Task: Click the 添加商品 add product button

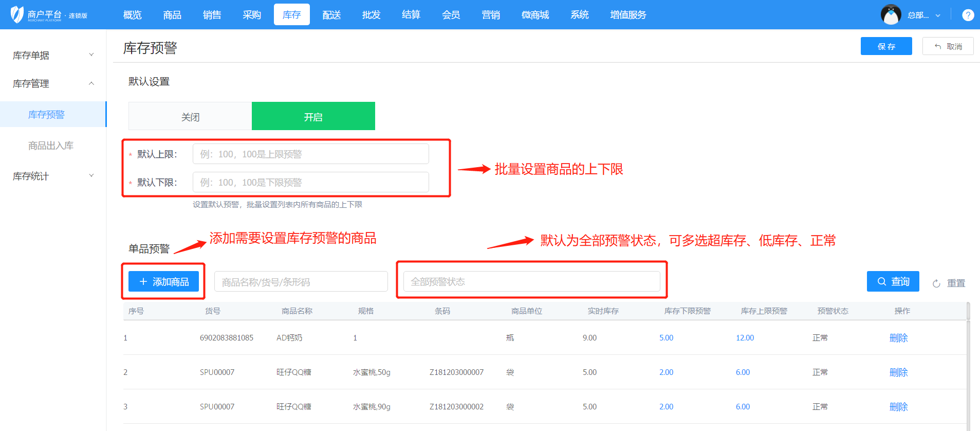Action: [x=163, y=282]
